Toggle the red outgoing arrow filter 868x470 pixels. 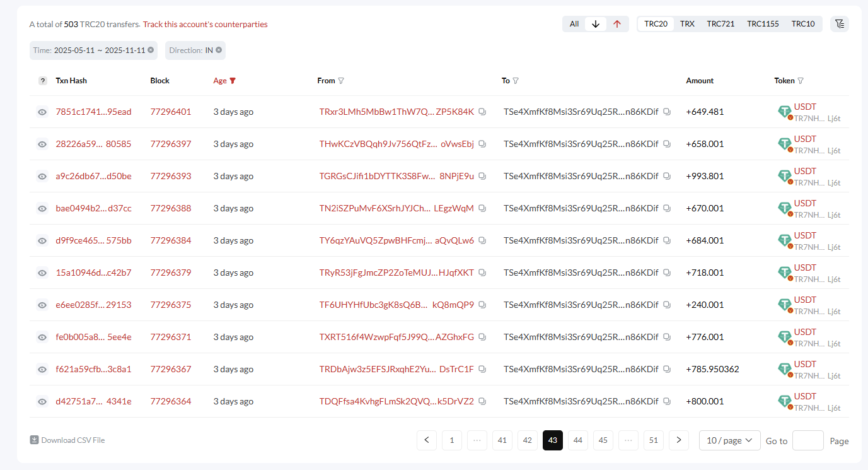click(x=617, y=23)
